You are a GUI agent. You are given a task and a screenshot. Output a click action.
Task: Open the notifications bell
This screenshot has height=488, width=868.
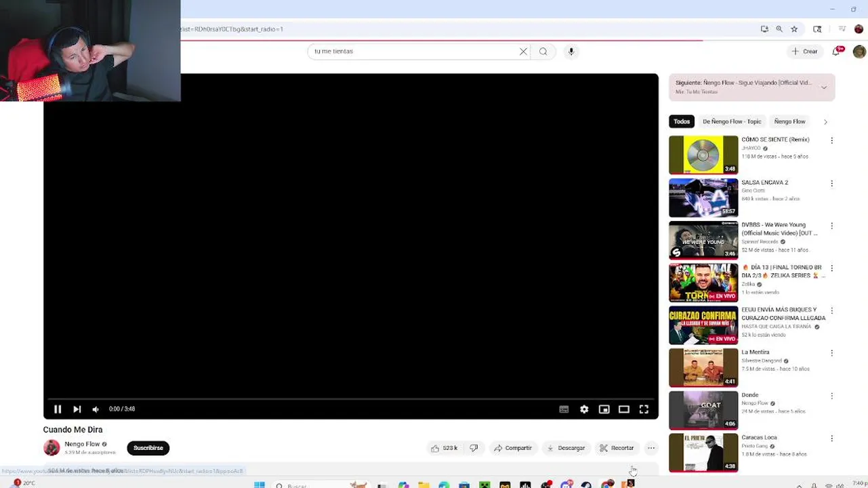coord(838,52)
